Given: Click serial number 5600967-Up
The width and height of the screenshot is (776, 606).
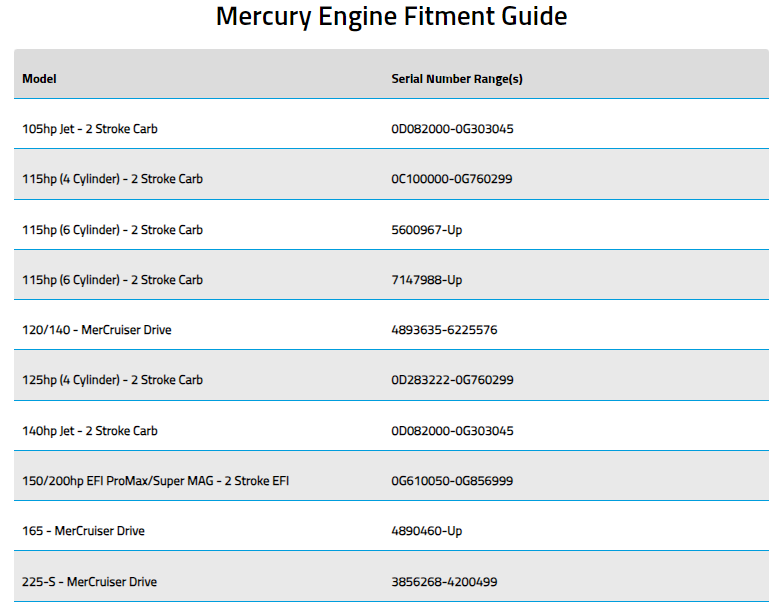Looking at the screenshot, I should click(426, 230).
